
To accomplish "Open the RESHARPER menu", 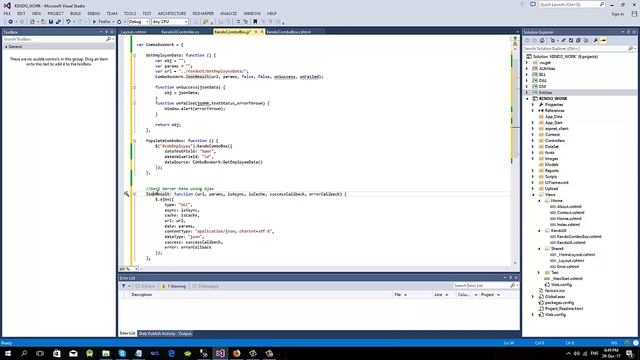I will point(203,13).
